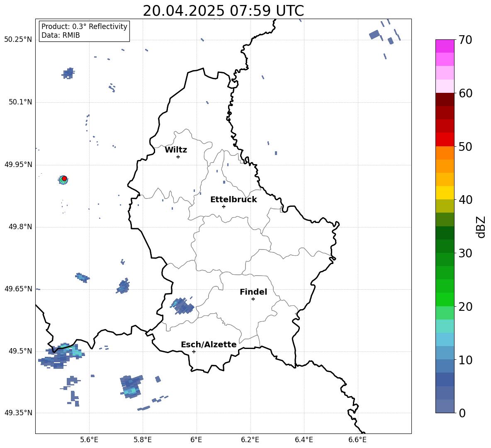Viewport: 491px width, 448px height.
Task: Pick the bright green colorbar segment at 20
Action: click(445, 299)
